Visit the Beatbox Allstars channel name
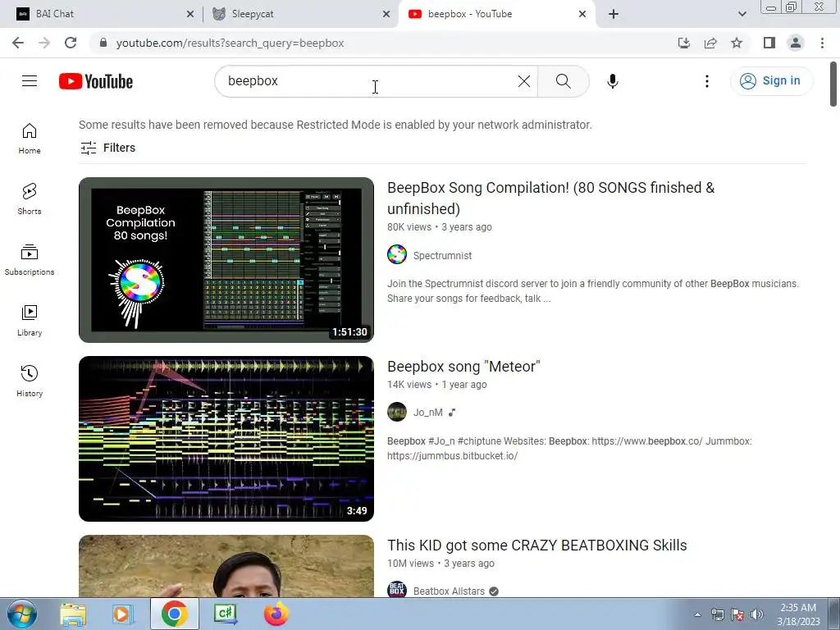The image size is (840, 630). [449, 591]
